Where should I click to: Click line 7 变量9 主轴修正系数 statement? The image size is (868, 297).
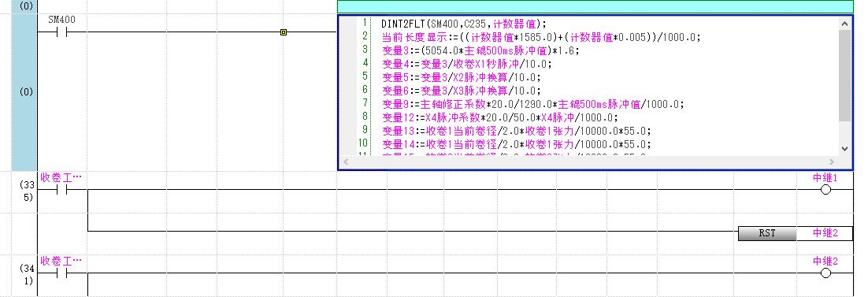(533, 104)
